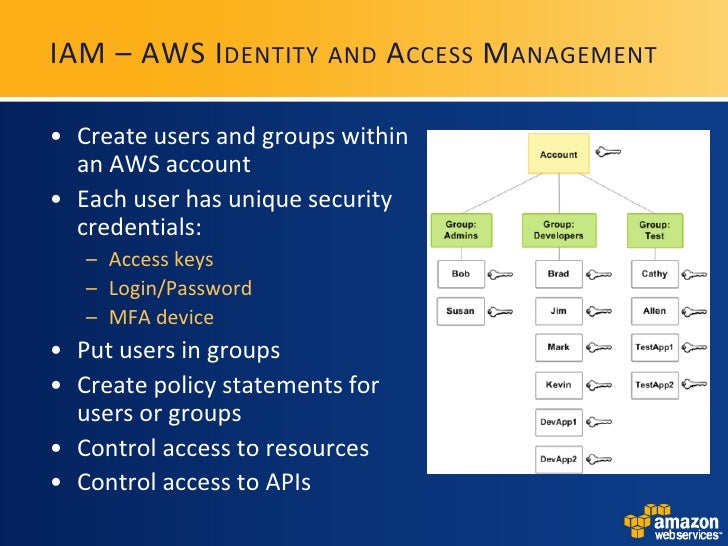This screenshot has width=728, height=546.
Task: Click the key icon next to Brad
Action: [x=599, y=275]
